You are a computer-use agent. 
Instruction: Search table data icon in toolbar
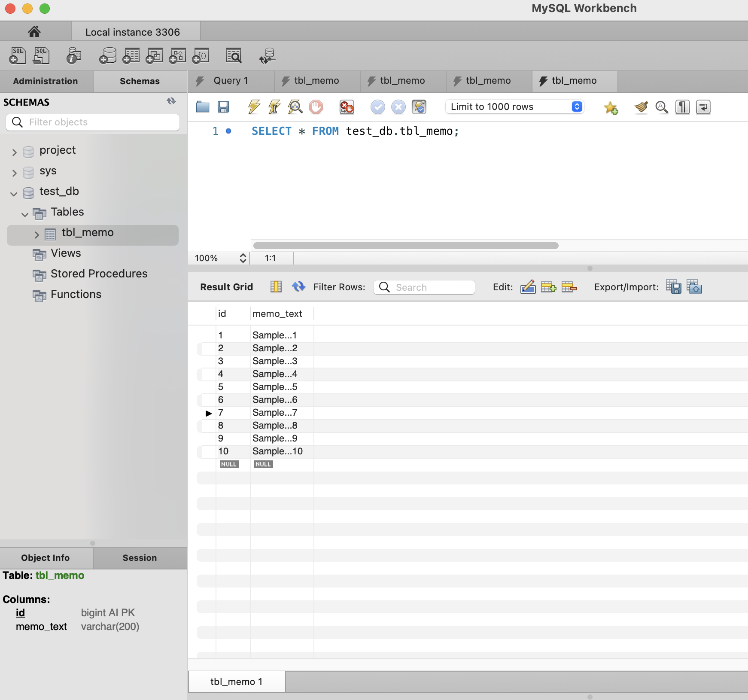pyautogui.click(x=234, y=56)
